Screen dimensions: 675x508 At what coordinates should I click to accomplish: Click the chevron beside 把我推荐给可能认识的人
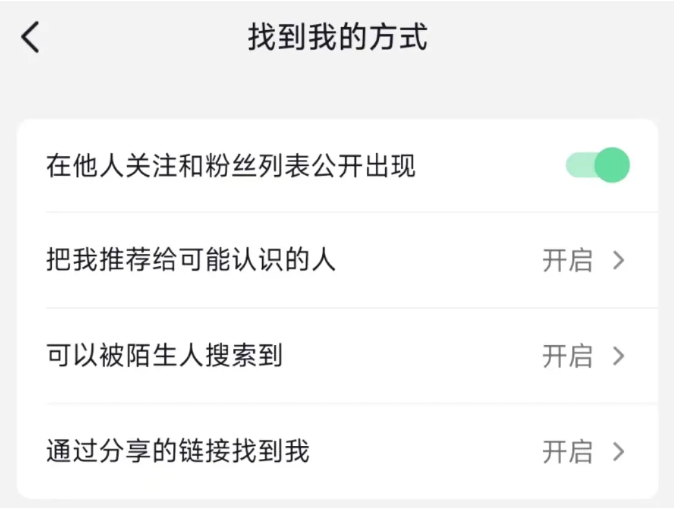(619, 261)
